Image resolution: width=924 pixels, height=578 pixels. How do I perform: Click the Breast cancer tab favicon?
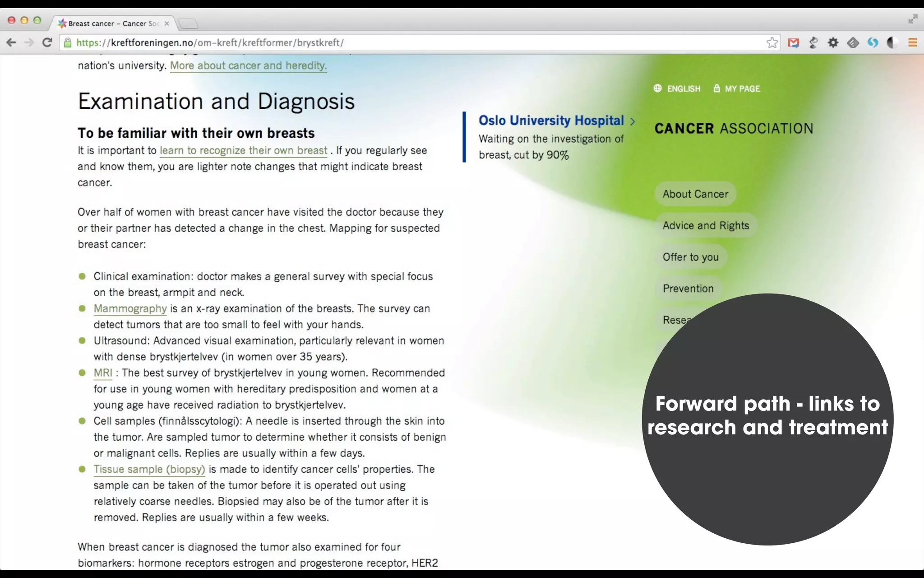point(62,23)
